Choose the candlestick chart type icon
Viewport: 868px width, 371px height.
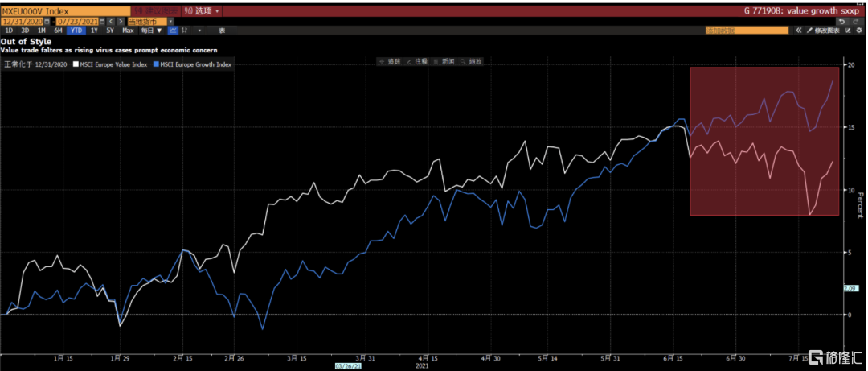point(185,31)
